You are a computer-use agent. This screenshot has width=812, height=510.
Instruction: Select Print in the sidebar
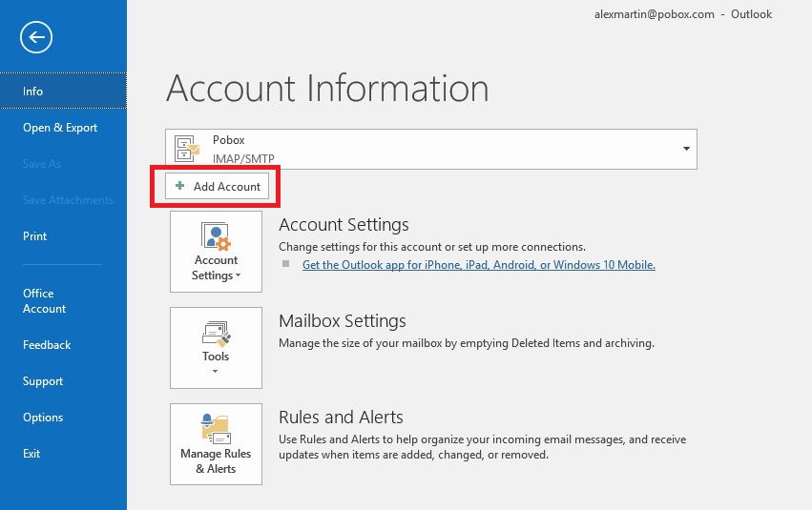pyautogui.click(x=34, y=236)
